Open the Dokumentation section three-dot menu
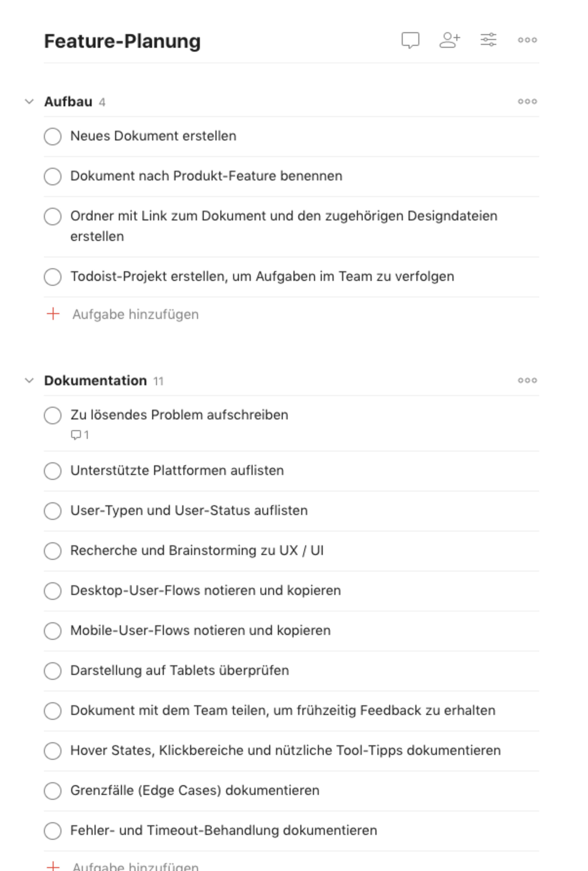 tap(528, 380)
